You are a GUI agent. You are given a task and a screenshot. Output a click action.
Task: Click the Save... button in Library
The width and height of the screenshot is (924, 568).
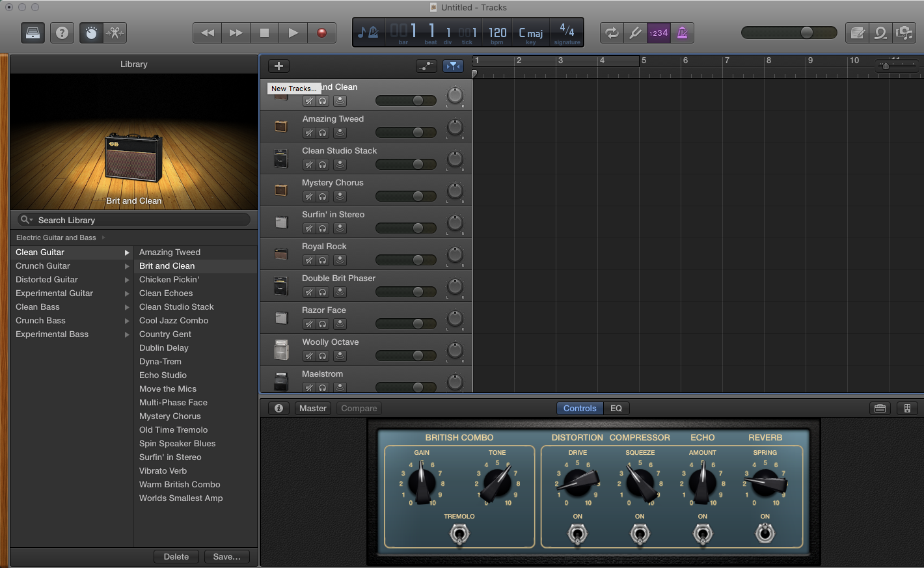[226, 557]
